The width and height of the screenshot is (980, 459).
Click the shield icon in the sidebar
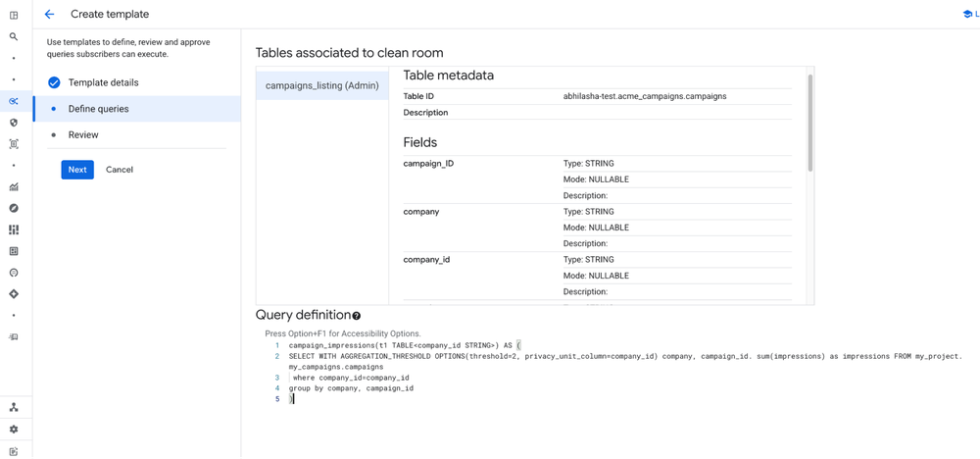14,123
